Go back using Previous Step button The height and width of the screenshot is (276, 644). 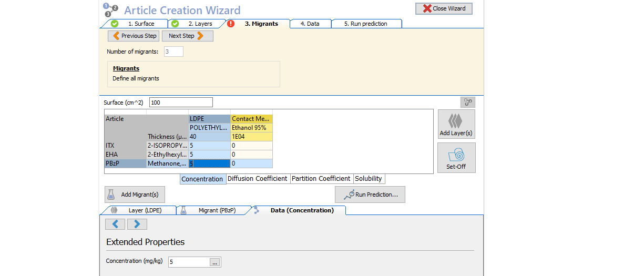click(134, 36)
